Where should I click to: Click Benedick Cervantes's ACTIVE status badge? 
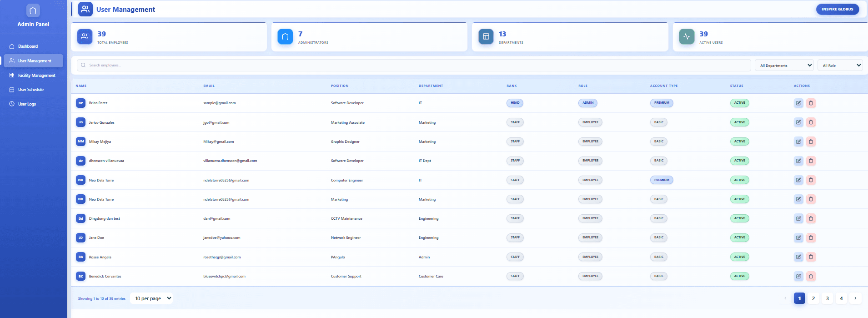point(739,276)
